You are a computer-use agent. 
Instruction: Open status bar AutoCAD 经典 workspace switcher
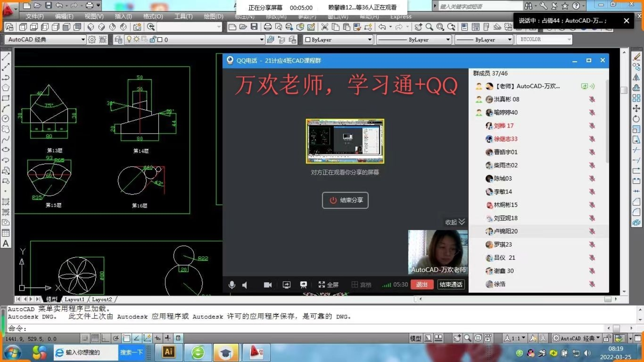(x=576, y=338)
